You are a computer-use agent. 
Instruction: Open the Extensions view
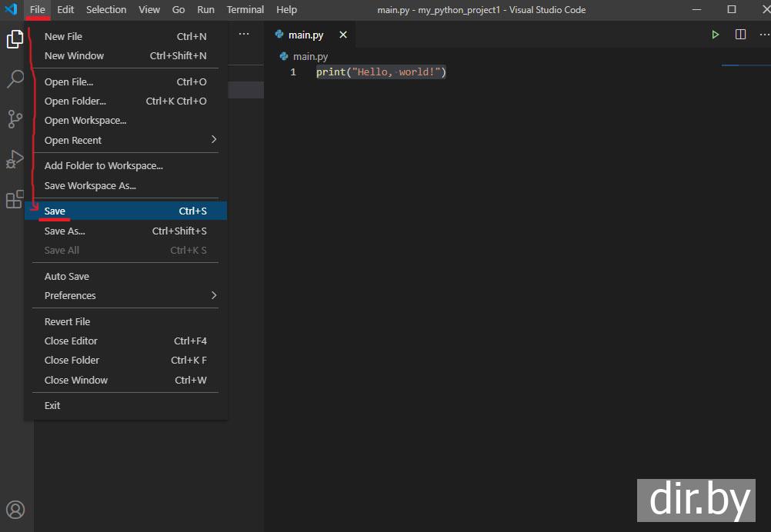(15, 200)
